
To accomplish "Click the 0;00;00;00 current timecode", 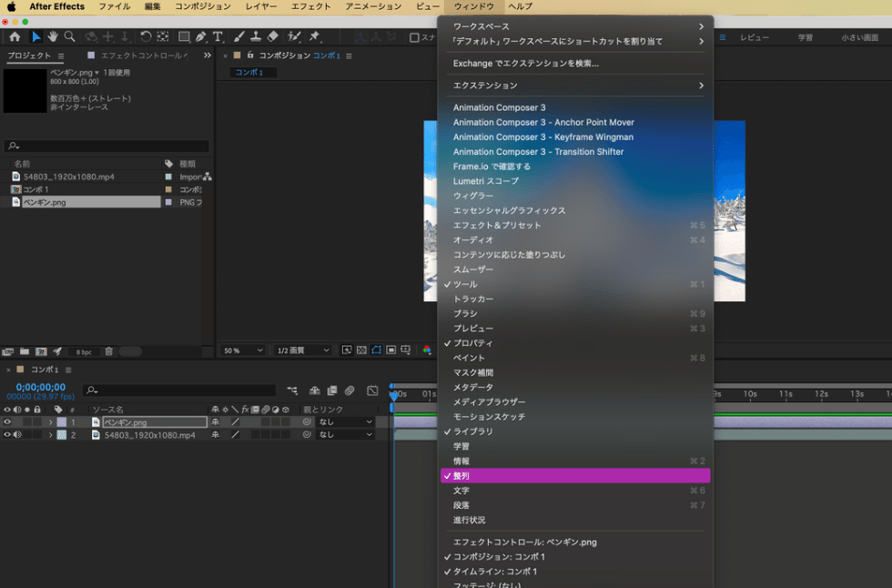I will point(40,387).
